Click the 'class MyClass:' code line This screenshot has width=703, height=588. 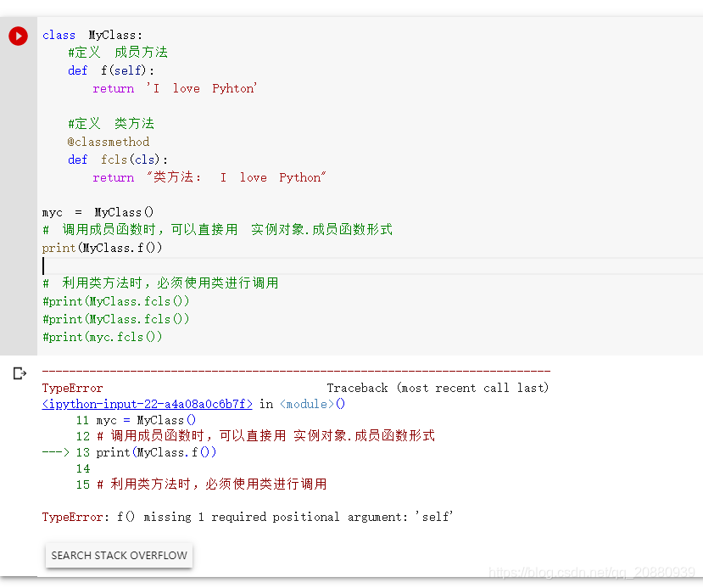coord(92,35)
